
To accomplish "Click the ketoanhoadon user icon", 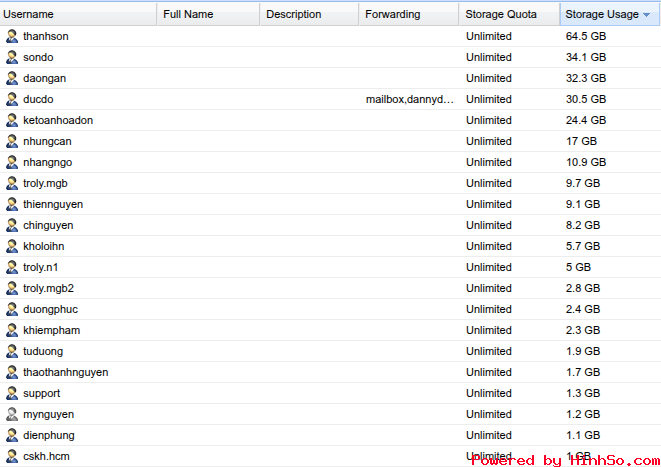I will [12, 121].
